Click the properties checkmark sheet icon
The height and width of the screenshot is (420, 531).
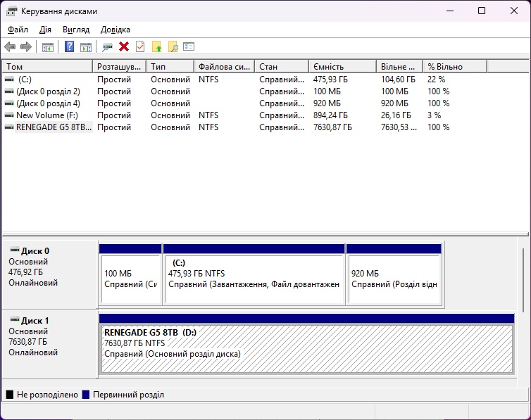[x=140, y=47]
